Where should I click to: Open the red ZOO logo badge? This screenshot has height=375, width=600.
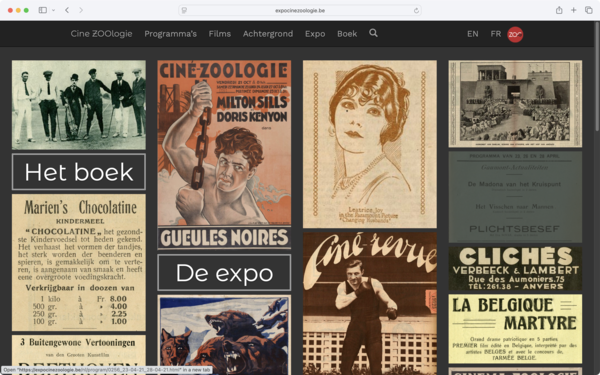(515, 34)
